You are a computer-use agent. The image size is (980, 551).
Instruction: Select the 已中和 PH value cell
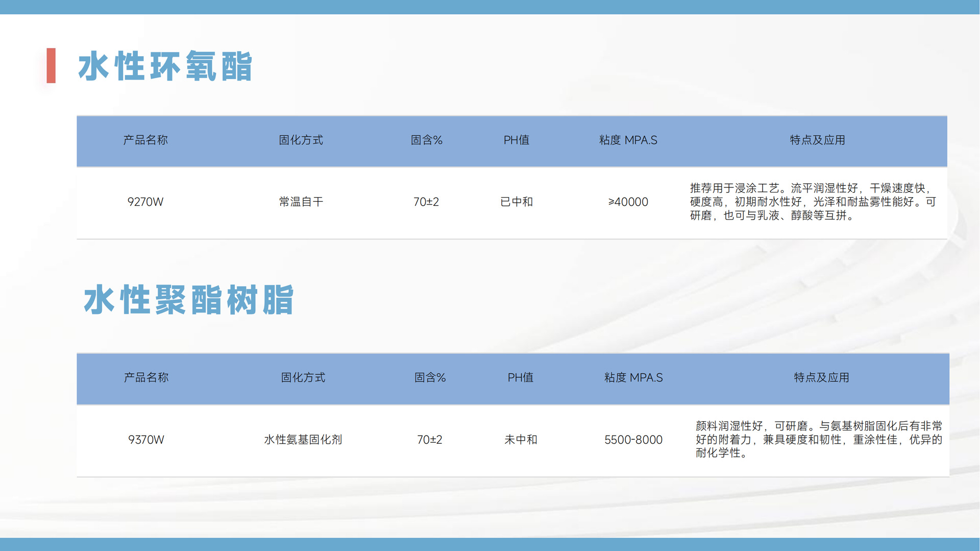pos(517,202)
